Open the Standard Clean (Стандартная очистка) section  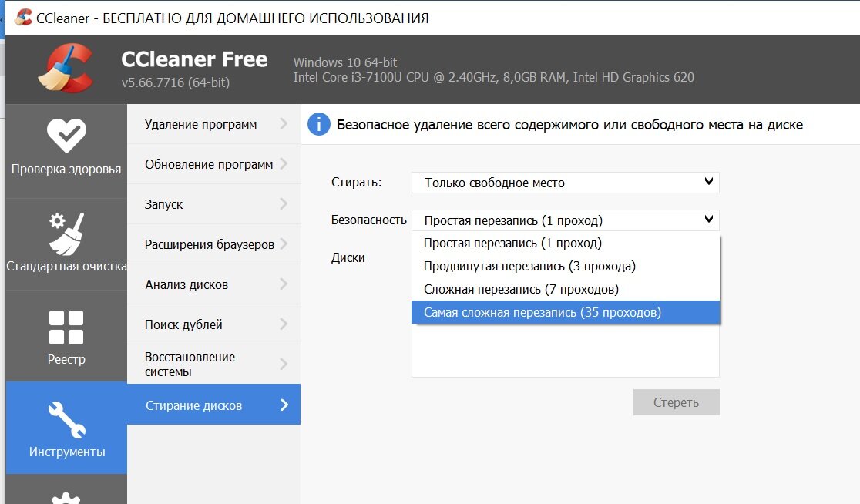click(x=66, y=244)
